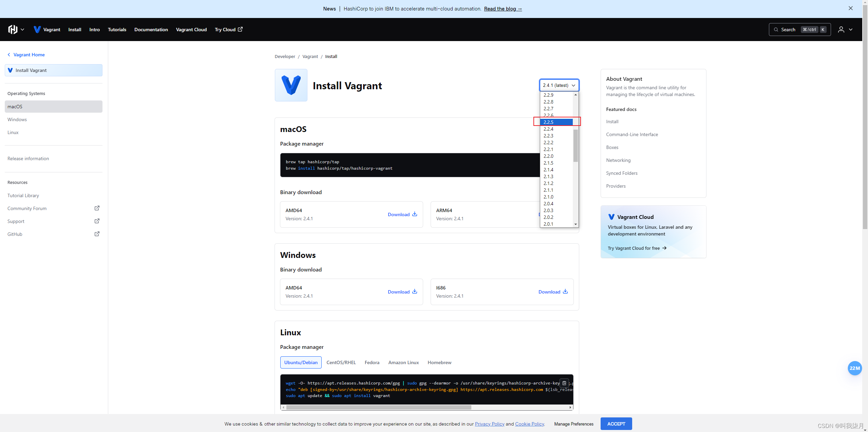868x432 pixels.
Task: Click Try Vagrant Cloud for free arrow
Action: click(664, 248)
